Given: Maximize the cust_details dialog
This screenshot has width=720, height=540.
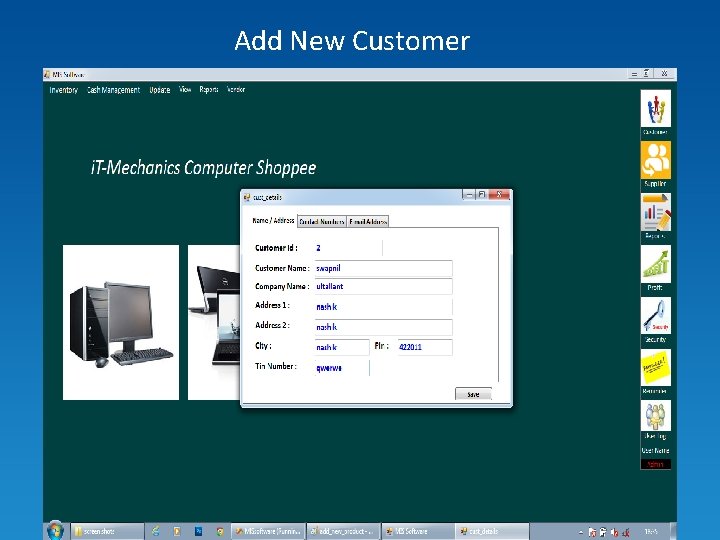Looking at the screenshot, I should (482, 195).
